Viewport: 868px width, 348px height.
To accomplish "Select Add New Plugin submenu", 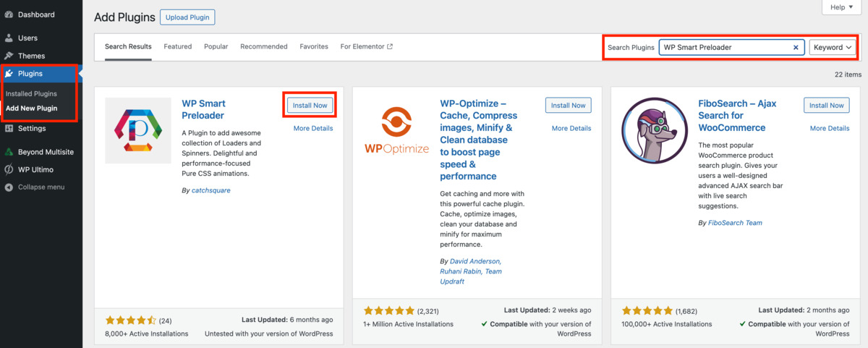I will (31, 109).
